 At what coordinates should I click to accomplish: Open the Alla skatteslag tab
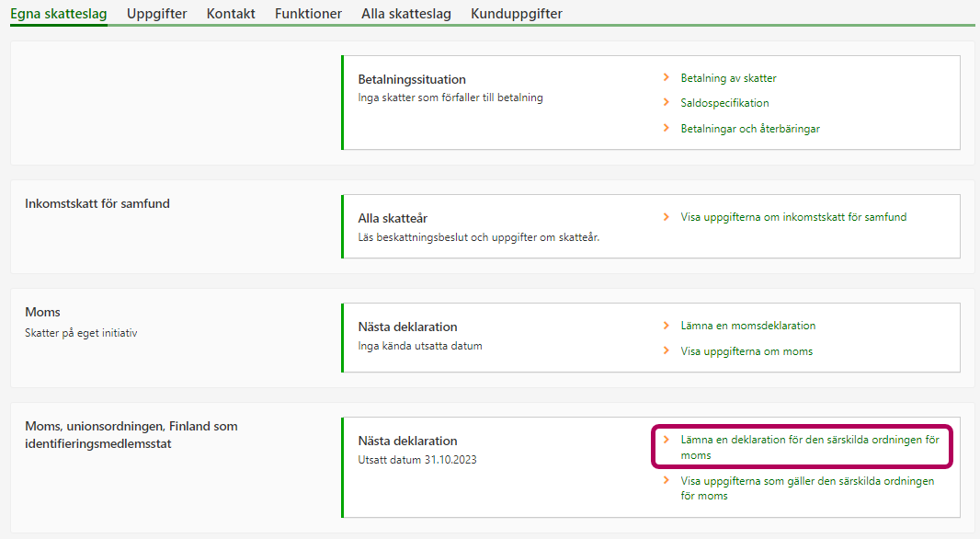[x=405, y=14]
